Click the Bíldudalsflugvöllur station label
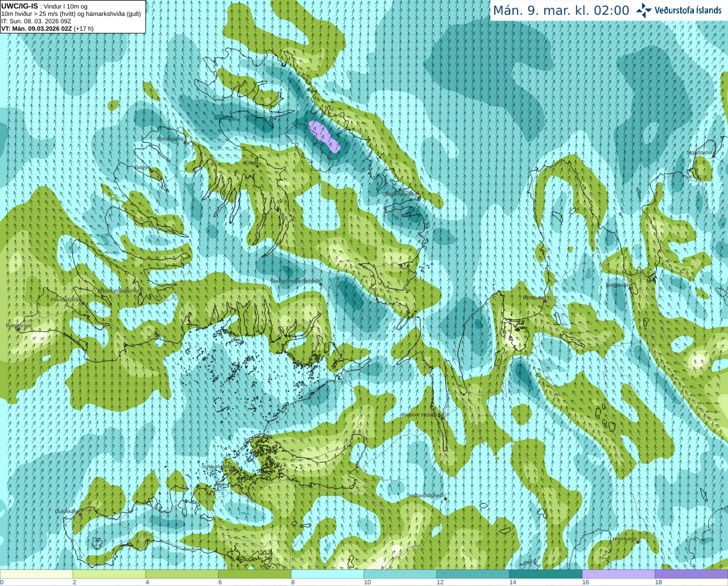The image size is (728, 586). [x=119, y=290]
